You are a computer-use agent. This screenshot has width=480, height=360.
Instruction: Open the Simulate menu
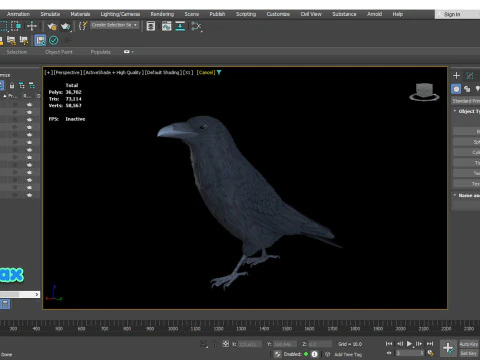[x=50, y=14]
